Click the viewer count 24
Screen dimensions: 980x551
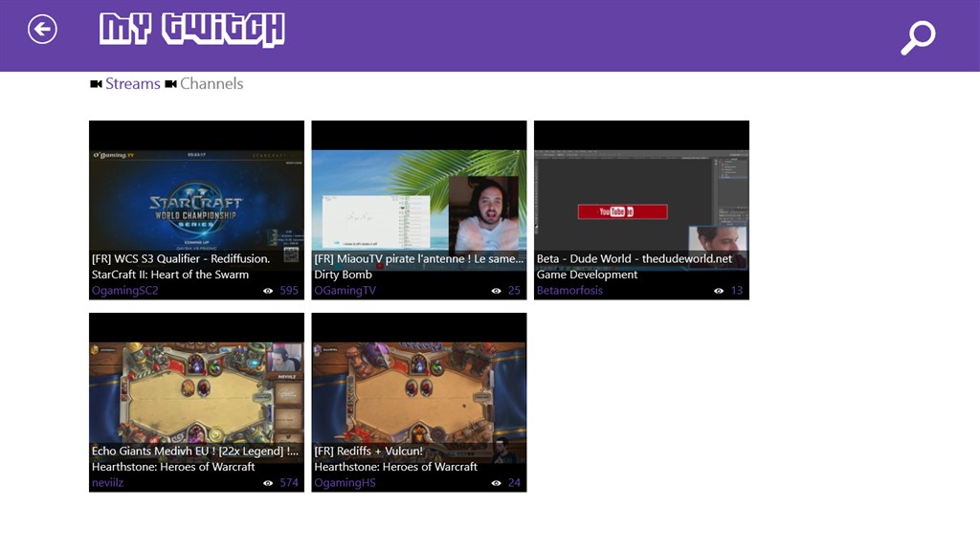(x=514, y=483)
